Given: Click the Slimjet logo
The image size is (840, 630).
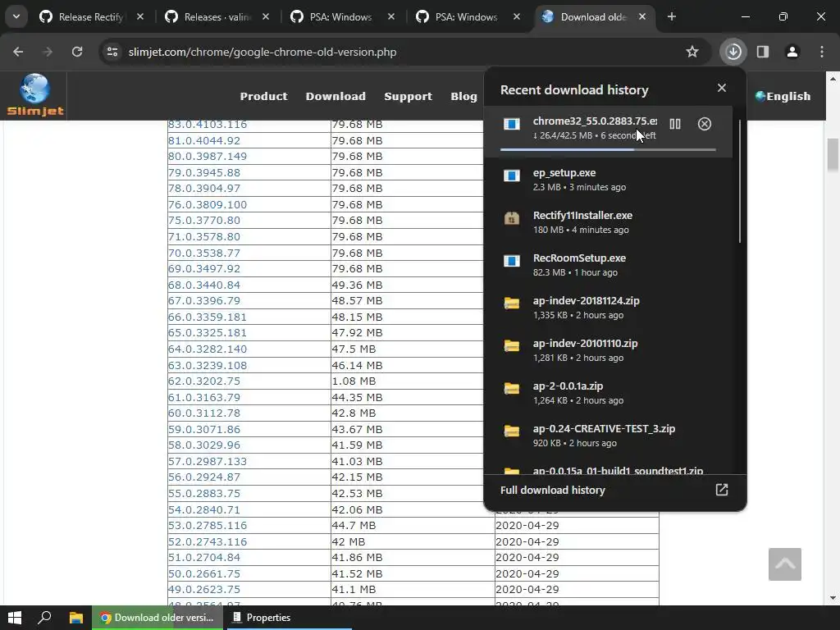Looking at the screenshot, I should click(34, 95).
